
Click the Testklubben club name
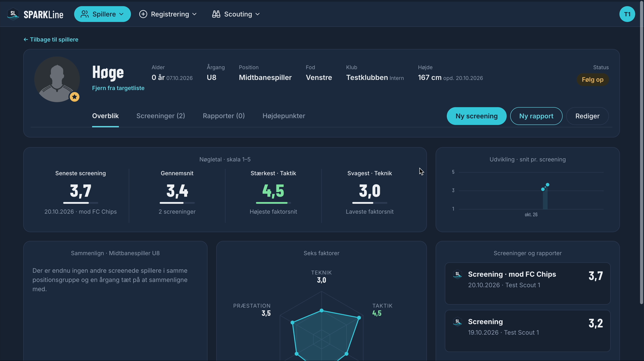[x=367, y=77]
